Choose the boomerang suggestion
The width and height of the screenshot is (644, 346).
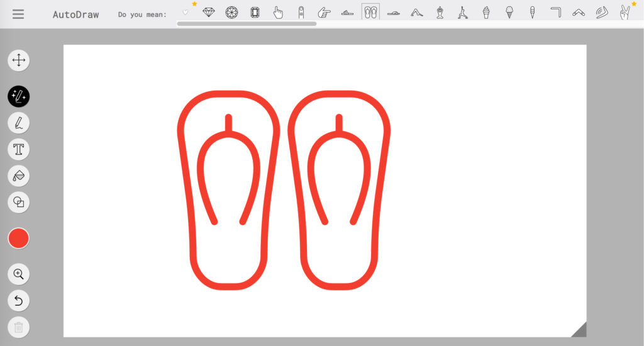coord(579,12)
